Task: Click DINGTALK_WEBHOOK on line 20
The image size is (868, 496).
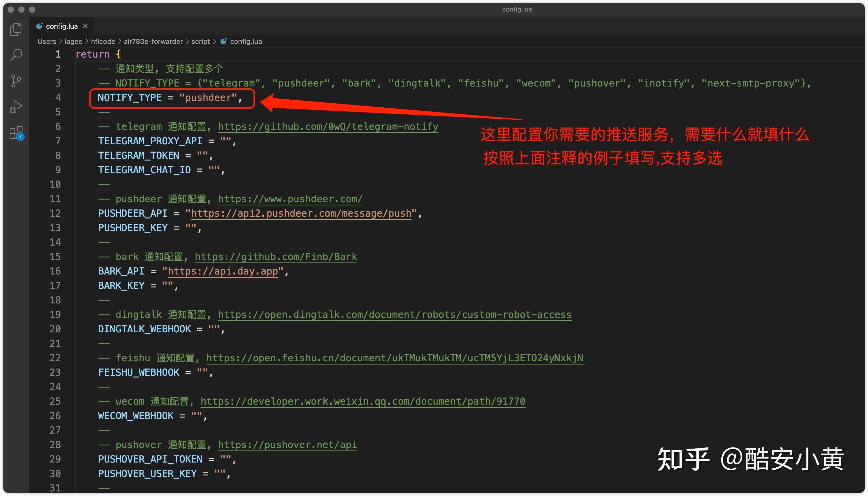Action: pos(144,329)
